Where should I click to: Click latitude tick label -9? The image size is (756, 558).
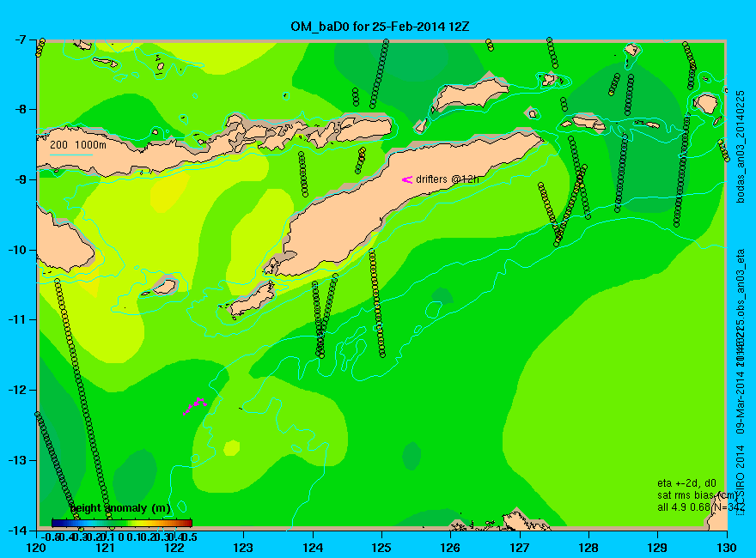tap(21, 179)
